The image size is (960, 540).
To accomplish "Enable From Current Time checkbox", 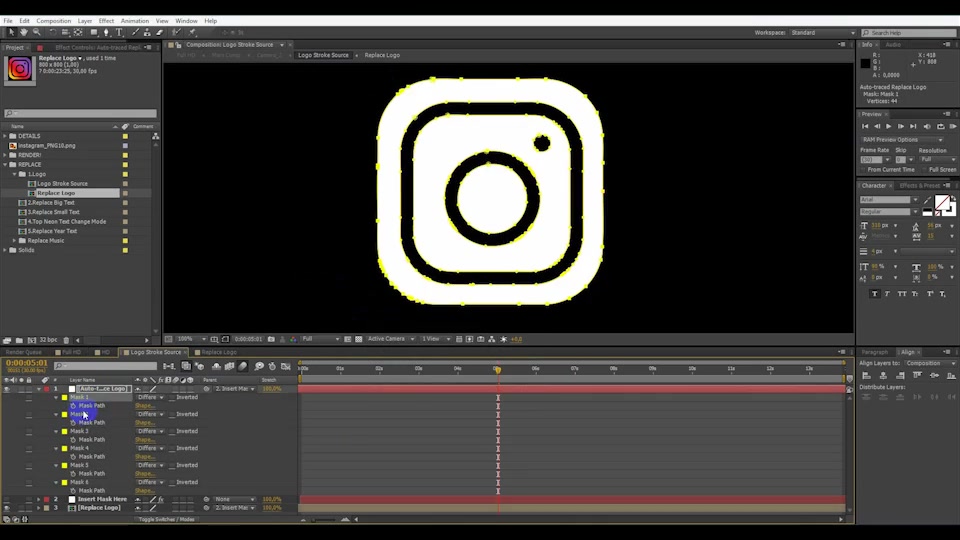I will pos(864,170).
